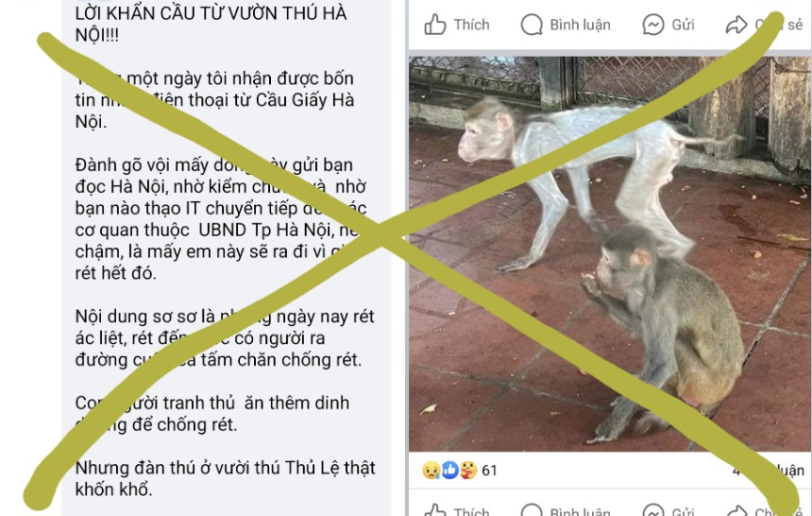
Task: Click the sad face reaction emoji
Action: [x=431, y=471]
